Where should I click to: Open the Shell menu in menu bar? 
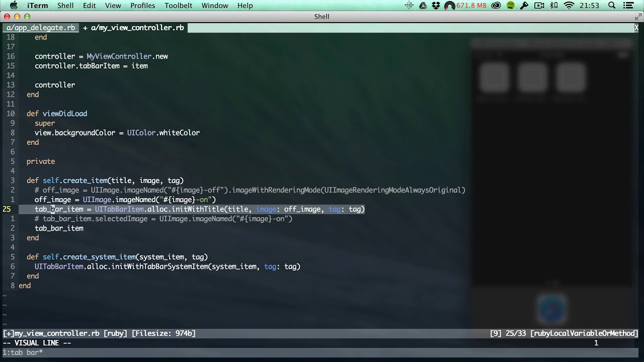(x=65, y=6)
